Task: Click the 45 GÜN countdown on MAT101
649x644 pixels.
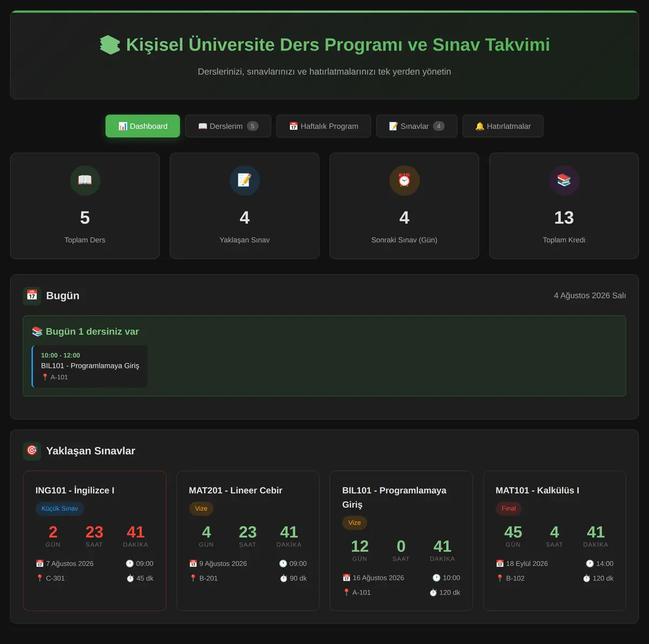Action: click(x=513, y=536)
